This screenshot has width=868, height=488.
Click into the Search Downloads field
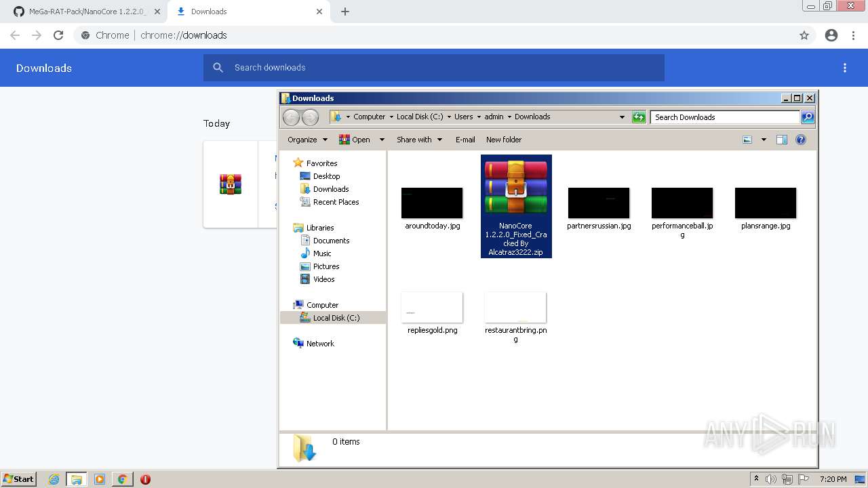pyautogui.click(x=725, y=117)
